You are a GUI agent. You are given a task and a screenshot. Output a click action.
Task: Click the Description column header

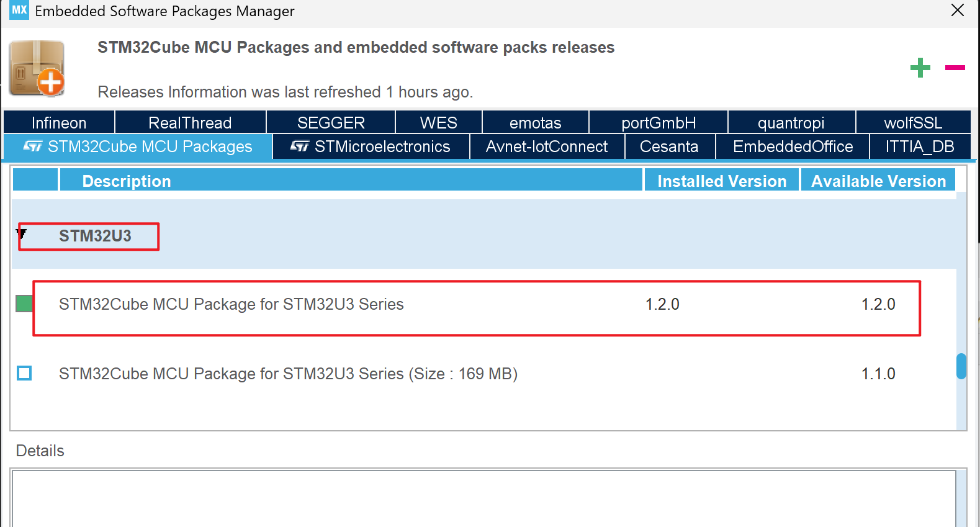(x=351, y=181)
